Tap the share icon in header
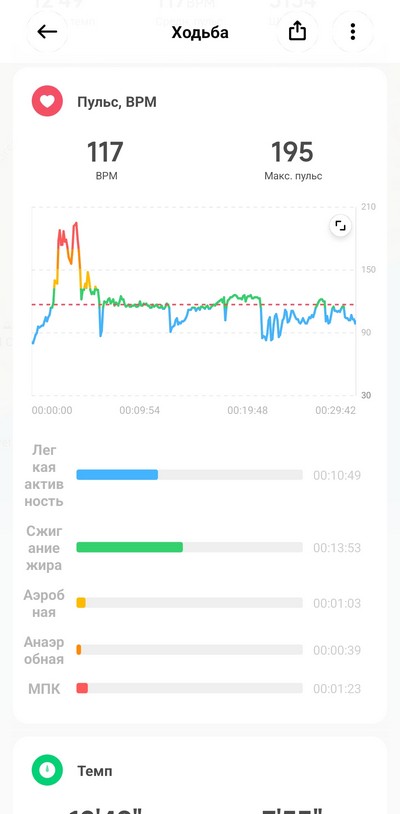The width and height of the screenshot is (400, 814). click(x=297, y=32)
